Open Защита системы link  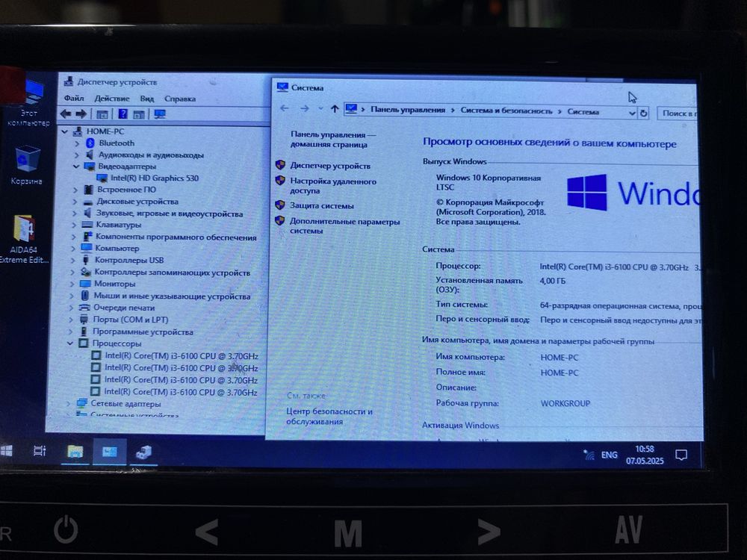click(322, 206)
